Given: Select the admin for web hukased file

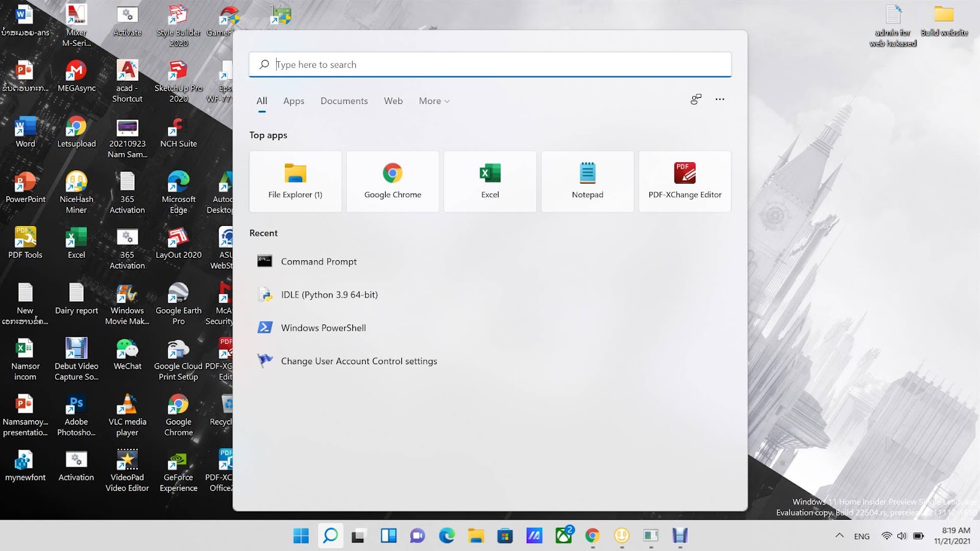Looking at the screenshot, I should [x=893, y=26].
